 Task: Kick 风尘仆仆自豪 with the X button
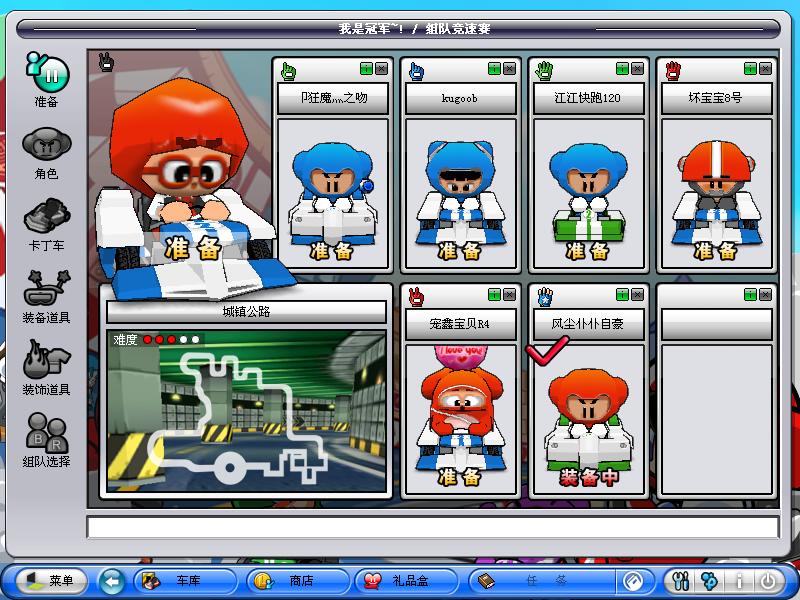(x=637, y=294)
